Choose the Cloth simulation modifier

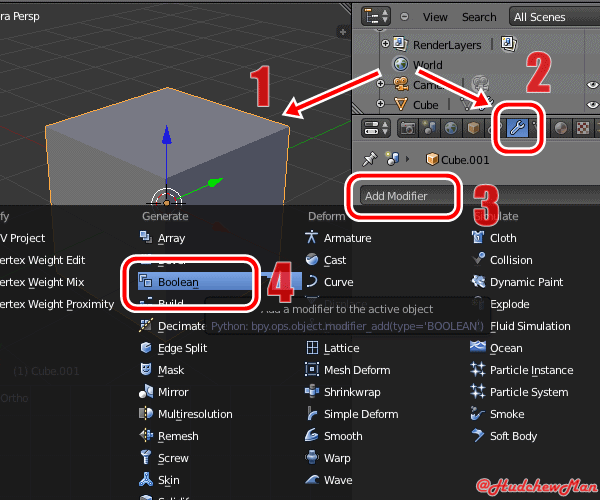pos(494,238)
